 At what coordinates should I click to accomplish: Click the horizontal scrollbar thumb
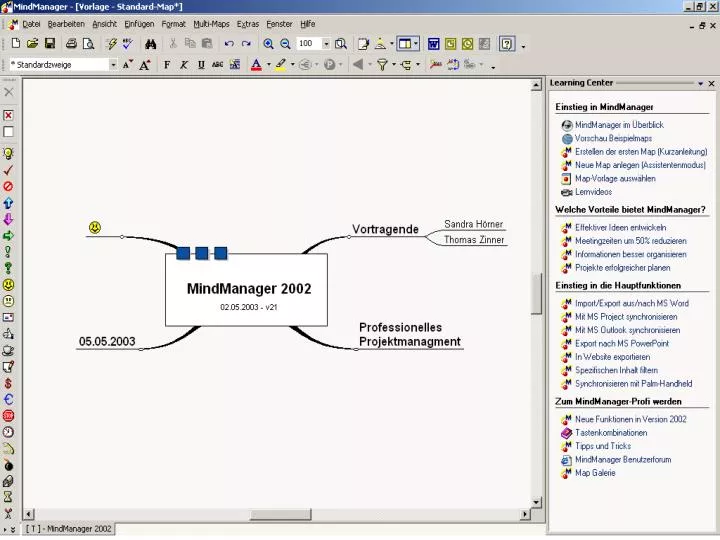pos(280,514)
